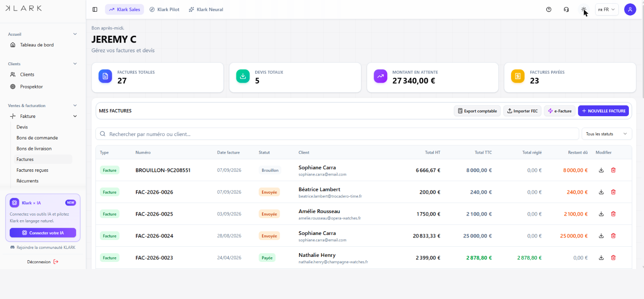Switch to the Klark Pilot tab
This screenshot has height=299, width=644.
(x=164, y=10)
